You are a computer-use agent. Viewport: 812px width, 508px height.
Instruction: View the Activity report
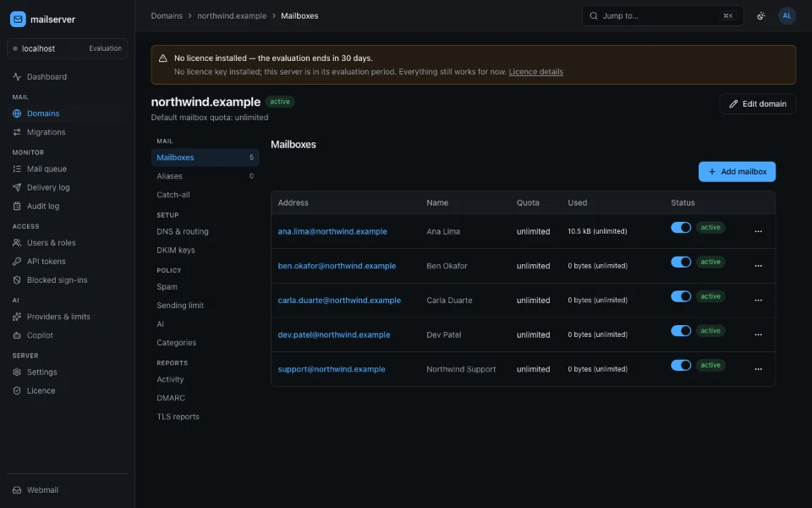(205, 379)
